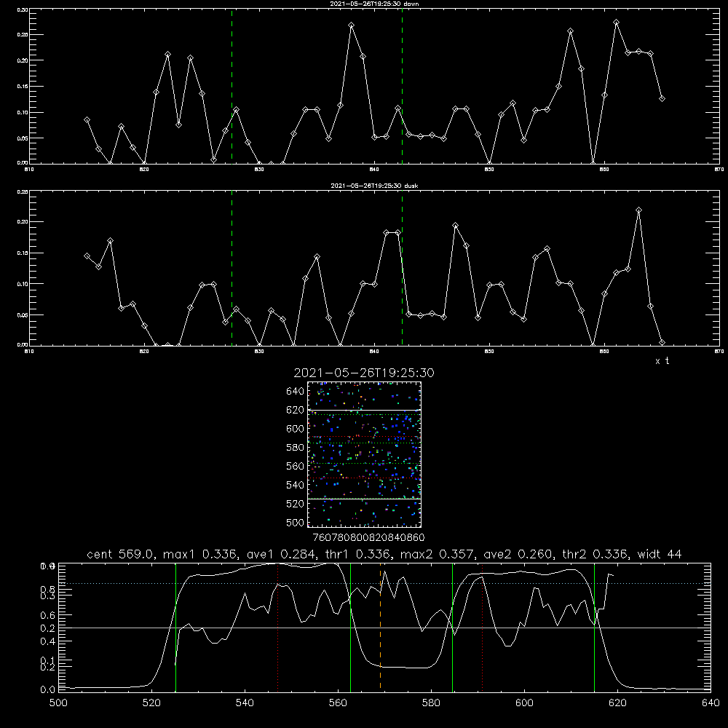Click the '640' tick label on bottom plot x-axis

pyautogui.click(x=711, y=703)
